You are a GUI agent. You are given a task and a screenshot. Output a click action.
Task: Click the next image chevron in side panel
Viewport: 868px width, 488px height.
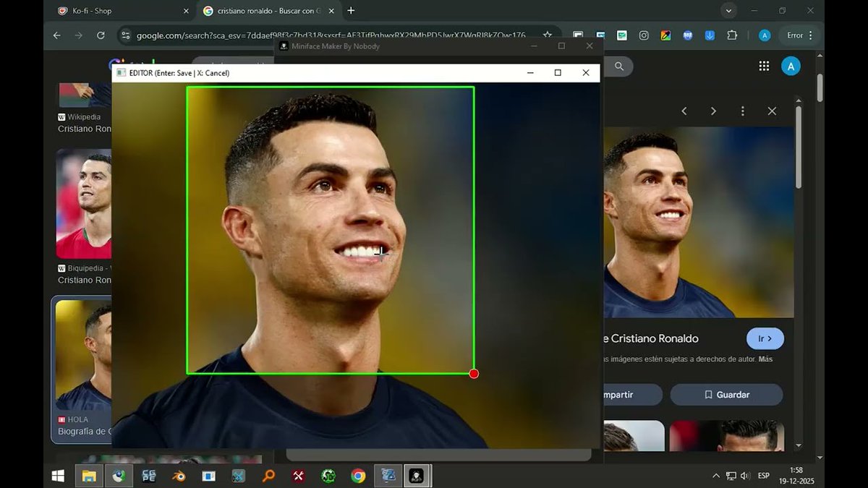pos(713,111)
